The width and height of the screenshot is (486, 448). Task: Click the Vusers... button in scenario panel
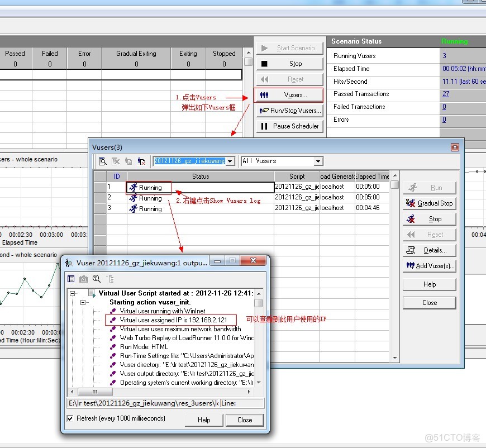(x=288, y=95)
